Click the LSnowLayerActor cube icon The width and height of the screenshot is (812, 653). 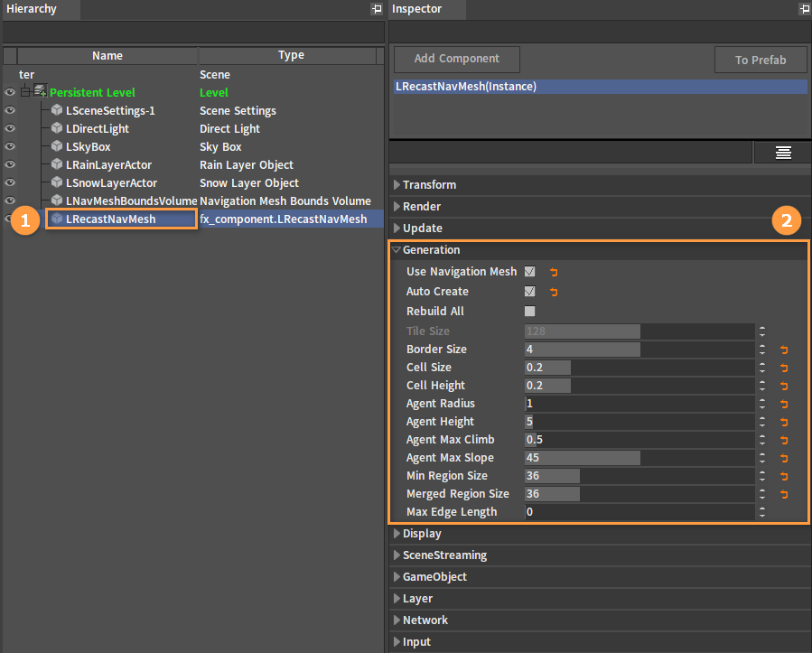click(x=57, y=182)
